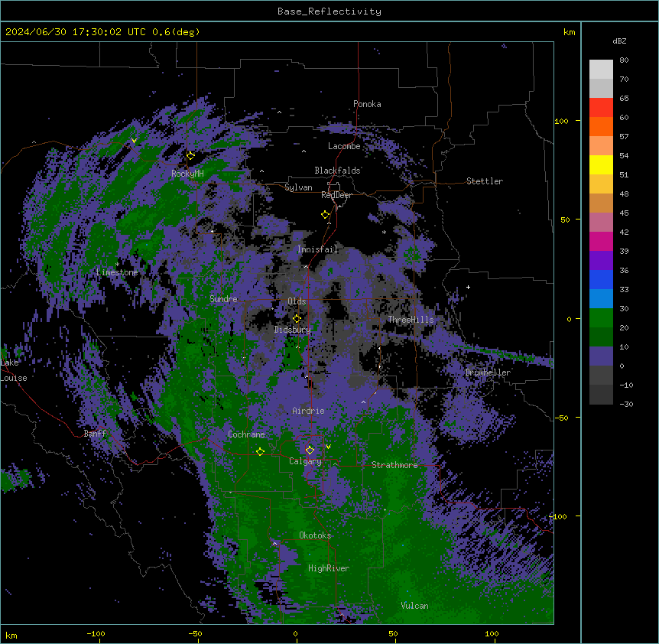The image size is (659, 644).
Task: Click the 39 dBZ purple legend swatch
Action: tap(601, 260)
